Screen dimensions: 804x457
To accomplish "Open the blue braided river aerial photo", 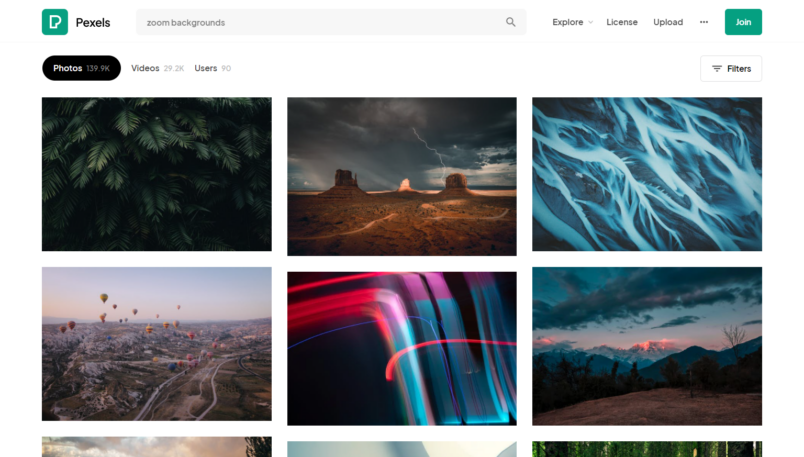I will click(646, 174).
